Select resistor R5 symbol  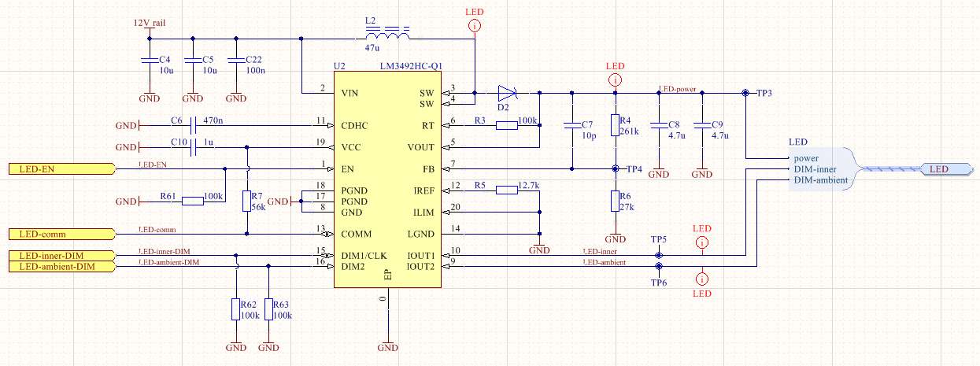(x=507, y=190)
